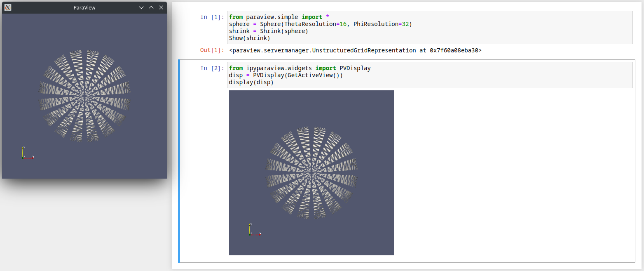Click the X11 application icon in ParaView titlebar
The width and height of the screenshot is (644, 271).
tap(7, 7)
